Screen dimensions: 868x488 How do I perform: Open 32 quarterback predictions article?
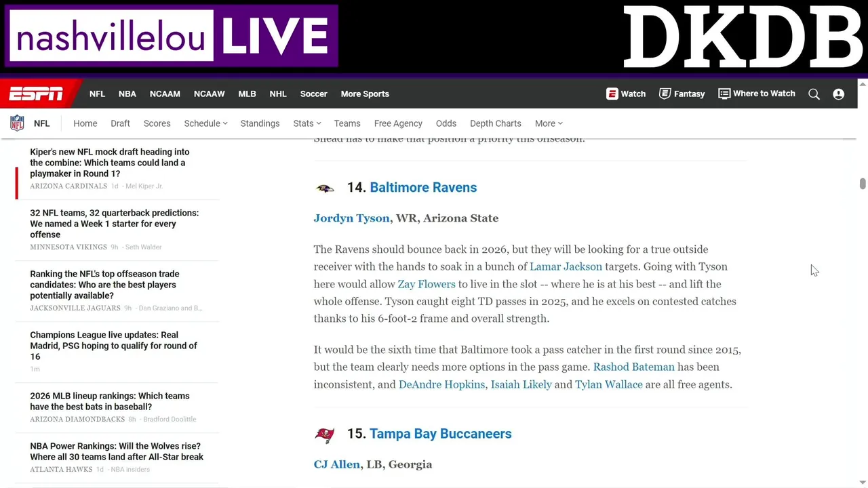114,224
